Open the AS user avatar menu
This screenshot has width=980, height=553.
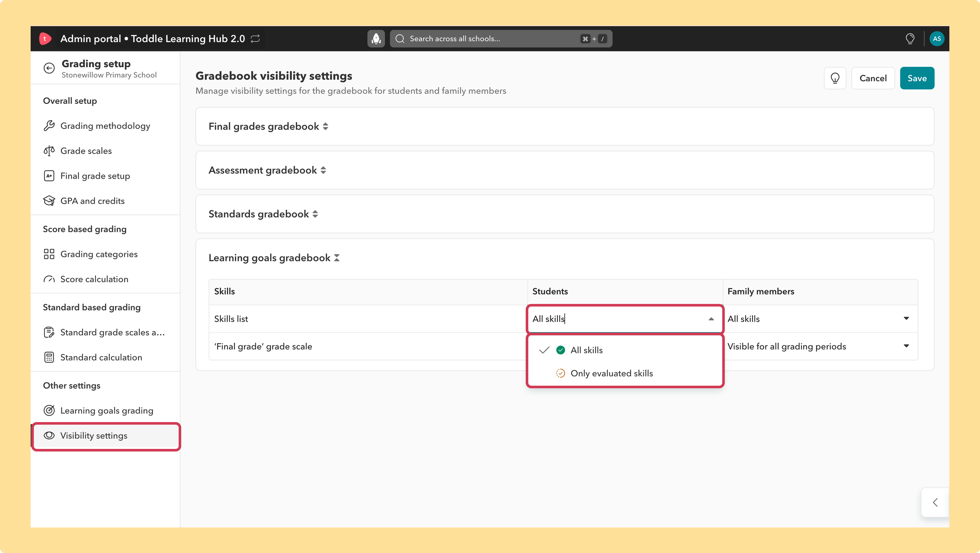[x=937, y=38]
